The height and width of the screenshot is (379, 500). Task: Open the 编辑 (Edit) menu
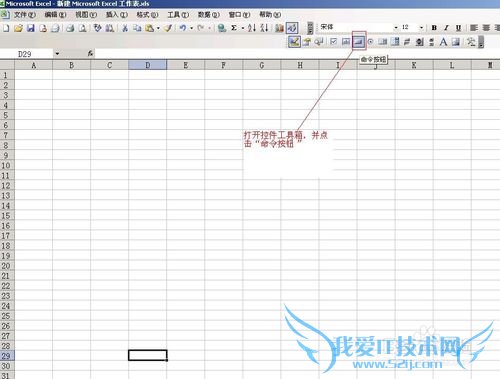55,15
